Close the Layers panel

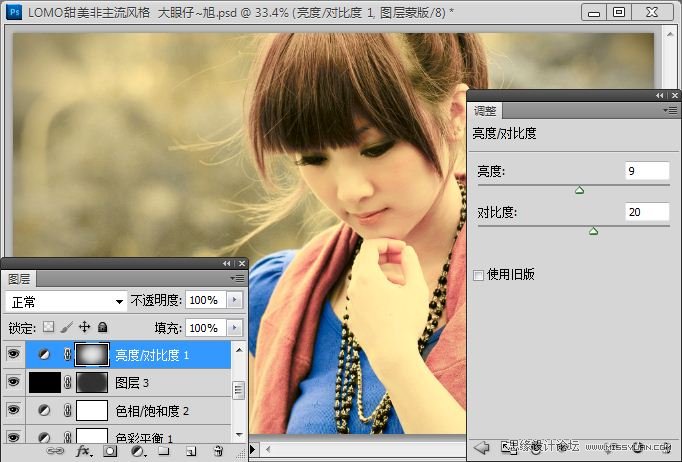(242, 263)
